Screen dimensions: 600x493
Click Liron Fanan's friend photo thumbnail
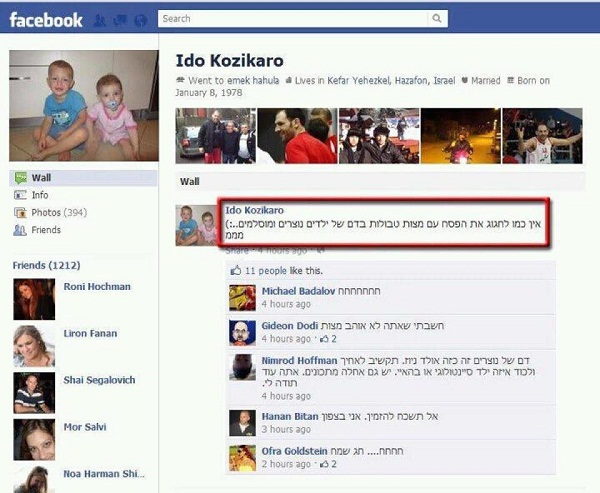[x=34, y=346]
